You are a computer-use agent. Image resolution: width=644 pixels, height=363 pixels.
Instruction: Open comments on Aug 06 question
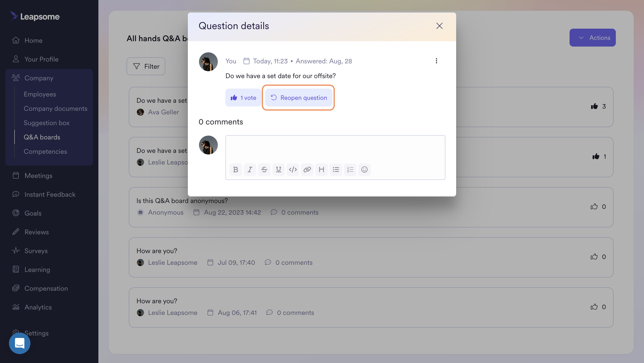tap(290, 312)
